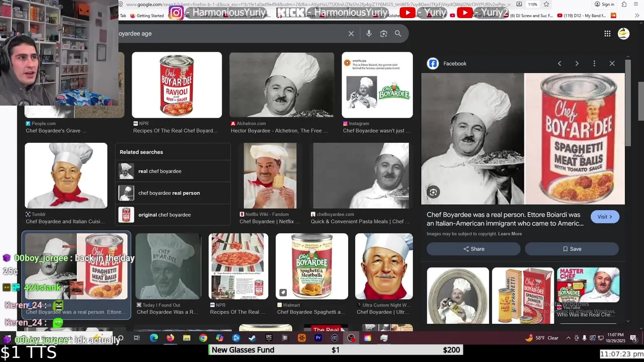Bookmark this page with the star icon
644x362 pixels.
click(x=546, y=4)
